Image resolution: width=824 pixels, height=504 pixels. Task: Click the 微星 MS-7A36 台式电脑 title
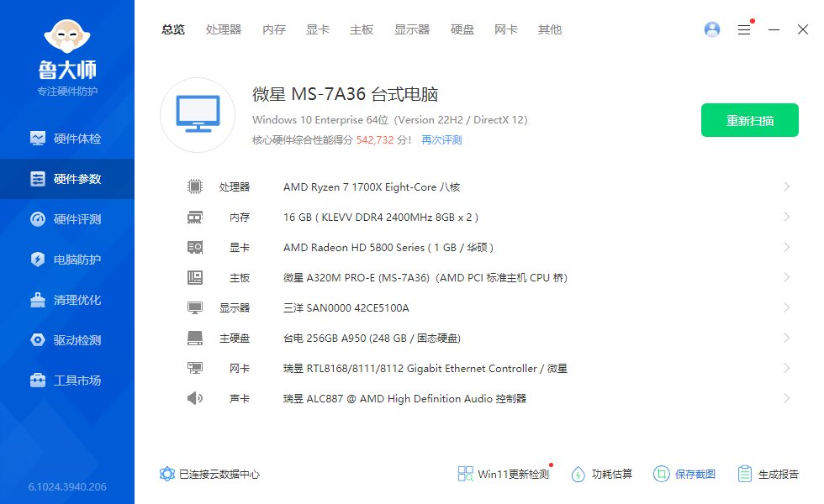[x=346, y=94]
